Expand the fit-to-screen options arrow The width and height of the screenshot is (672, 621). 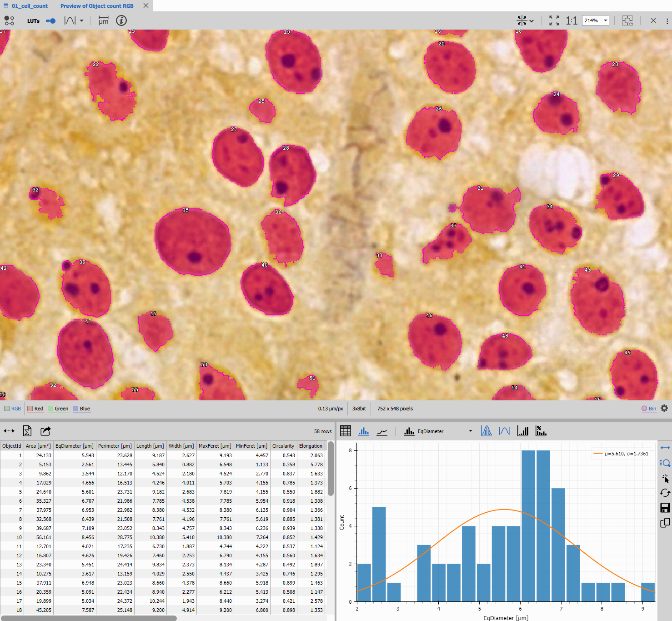pyautogui.click(x=532, y=21)
